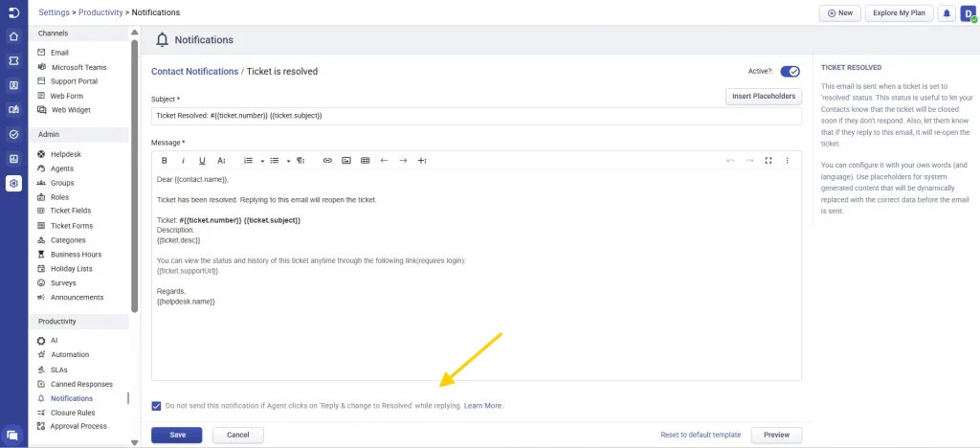Insert an image into the message
Image resolution: width=980 pixels, height=448 pixels.
pos(345,161)
